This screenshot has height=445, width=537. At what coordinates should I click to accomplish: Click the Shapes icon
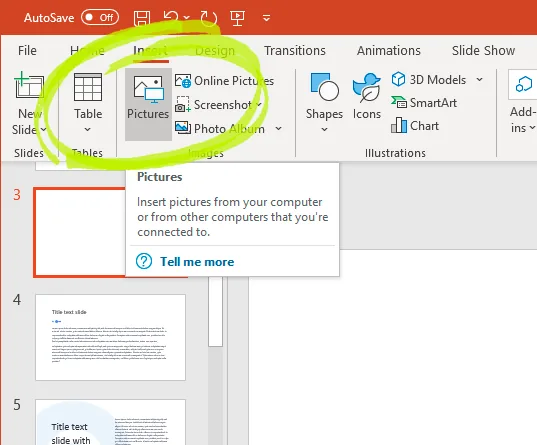point(324,87)
